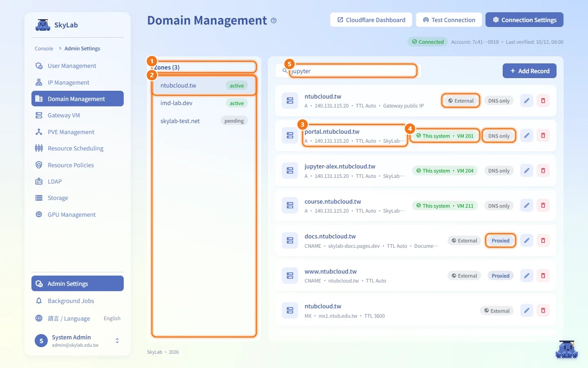Click the server icon of portal.ntubcloud.tw row
Image resolution: width=588 pixels, height=368 pixels.
(x=290, y=135)
